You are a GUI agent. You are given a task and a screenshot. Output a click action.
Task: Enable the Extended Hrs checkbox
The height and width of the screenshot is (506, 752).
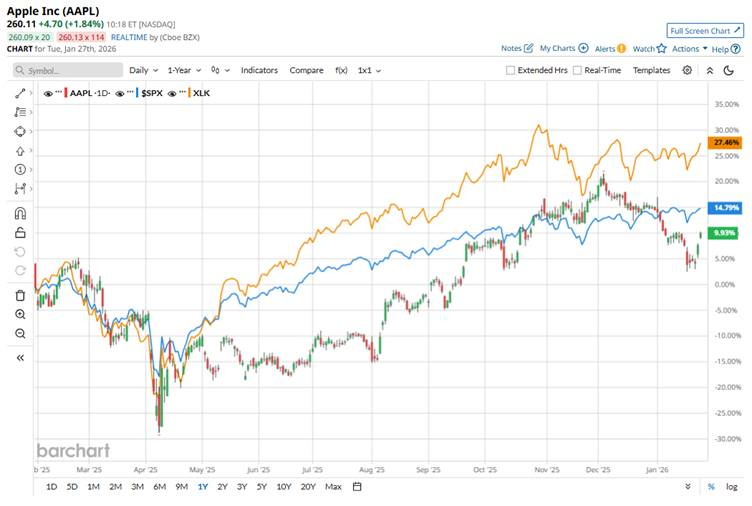(511, 71)
